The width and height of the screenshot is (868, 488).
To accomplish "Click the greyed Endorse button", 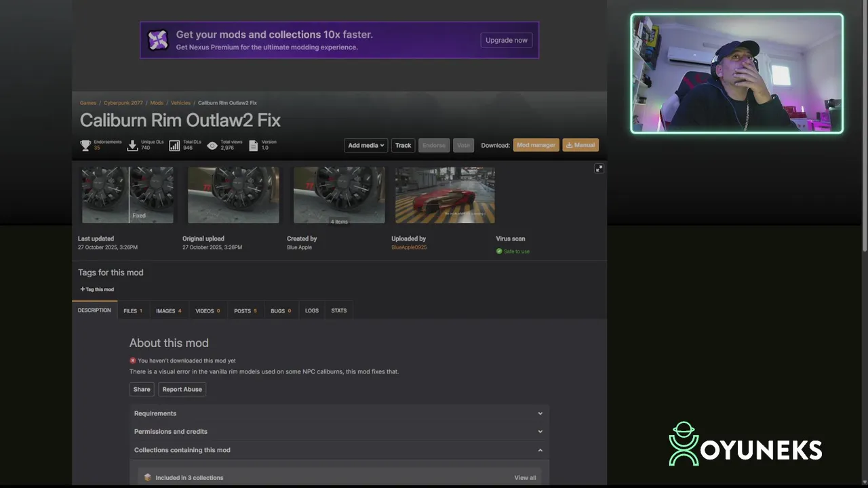I will pos(434,145).
